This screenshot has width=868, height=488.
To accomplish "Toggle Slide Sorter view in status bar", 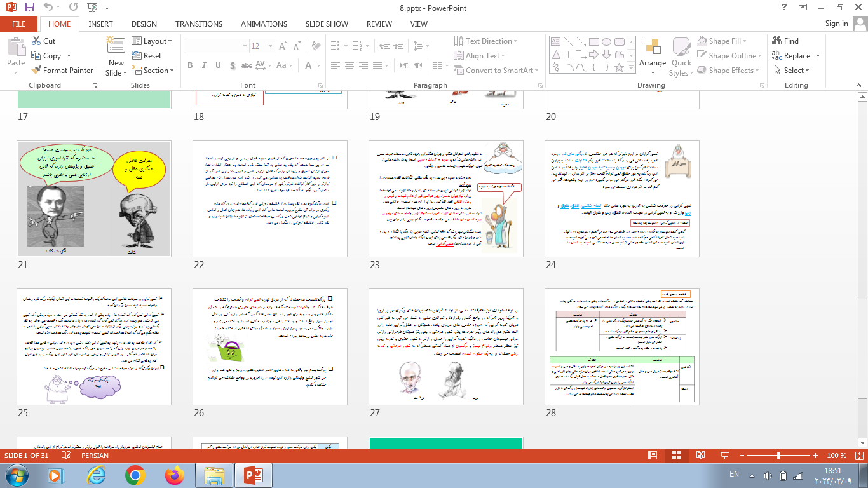I will click(x=676, y=456).
